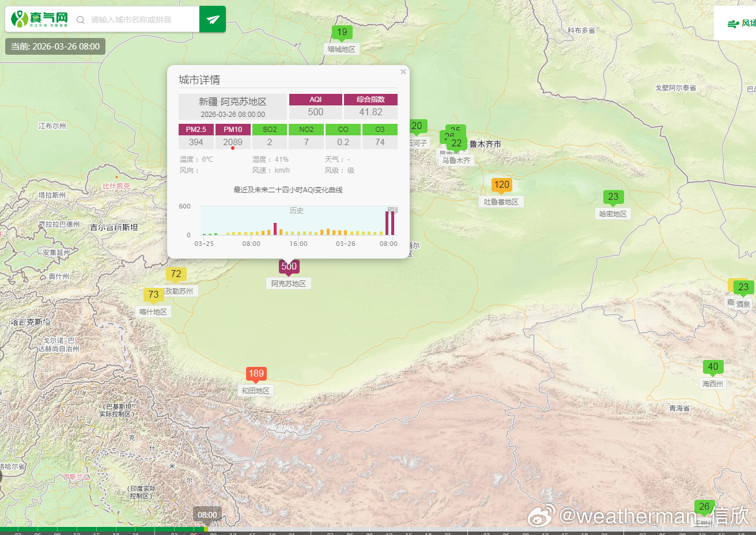The image size is (756, 535).
Task: Click the green timeline bar at the bottom
Action: 104,529
